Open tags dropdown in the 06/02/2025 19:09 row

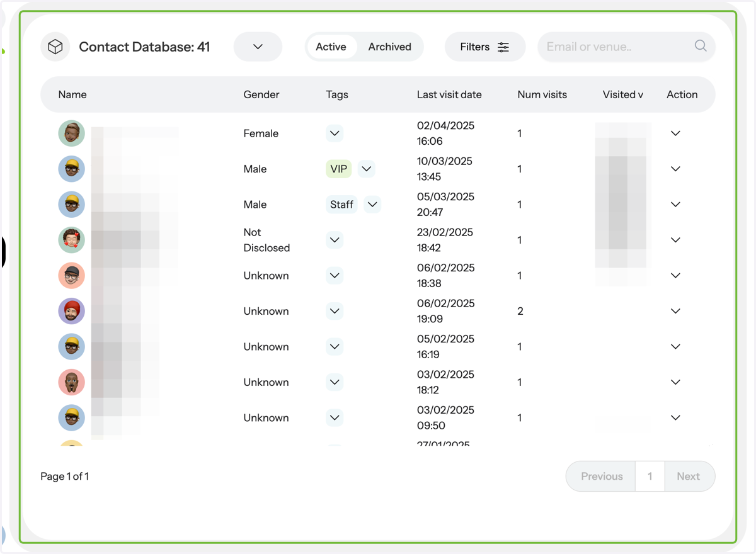pyautogui.click(x=335, y=311)
